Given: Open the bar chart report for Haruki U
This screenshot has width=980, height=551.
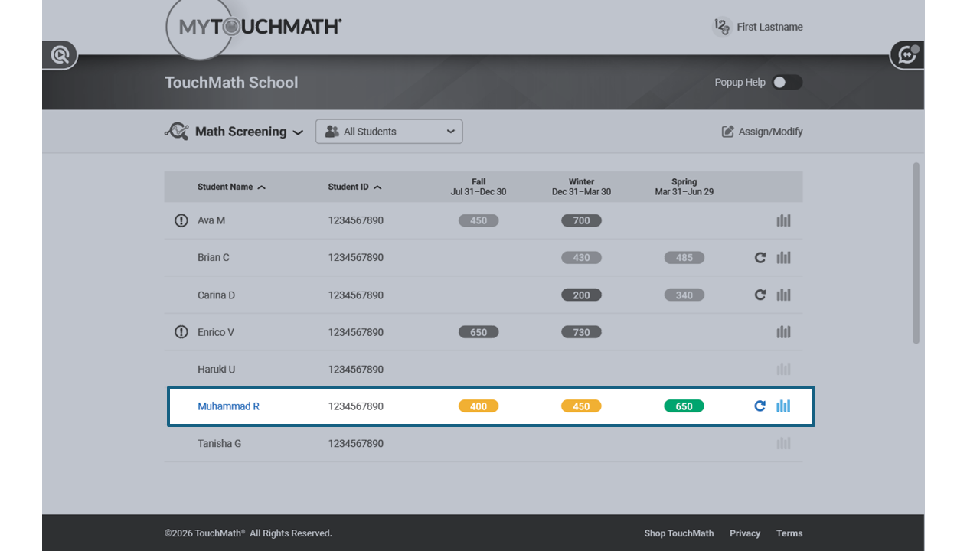Looking at the screenshot, I should (783, 369).
